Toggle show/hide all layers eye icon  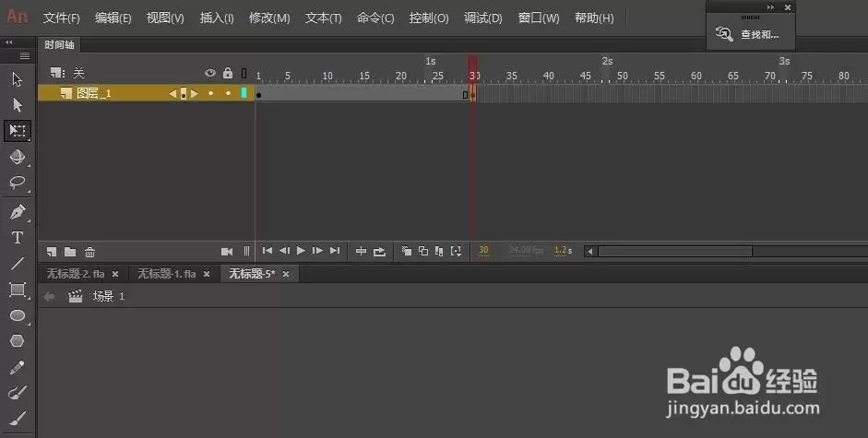coord(210,73)
